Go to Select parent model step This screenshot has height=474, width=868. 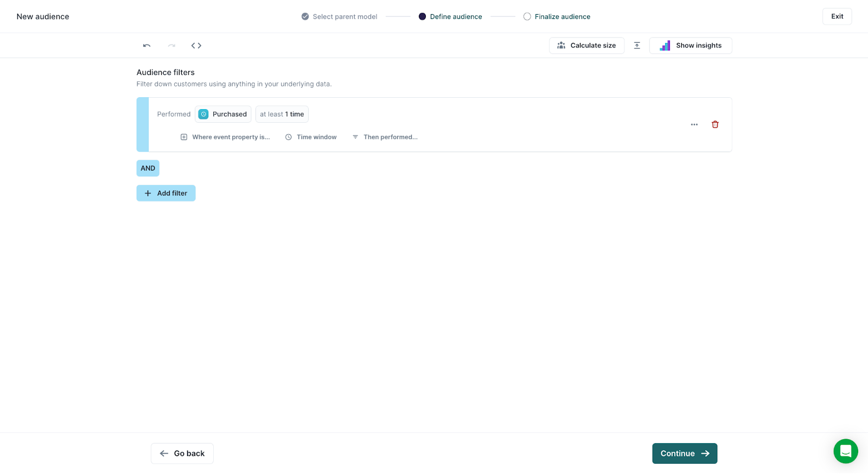[x=340, y=17]
